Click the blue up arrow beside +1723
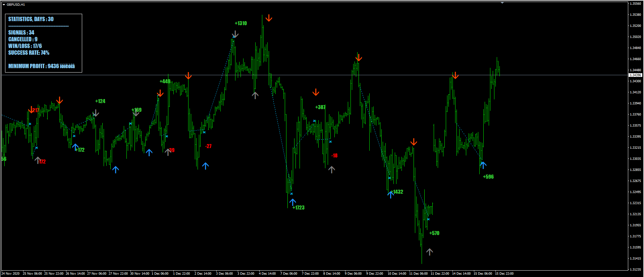 [x=293, y=202]
